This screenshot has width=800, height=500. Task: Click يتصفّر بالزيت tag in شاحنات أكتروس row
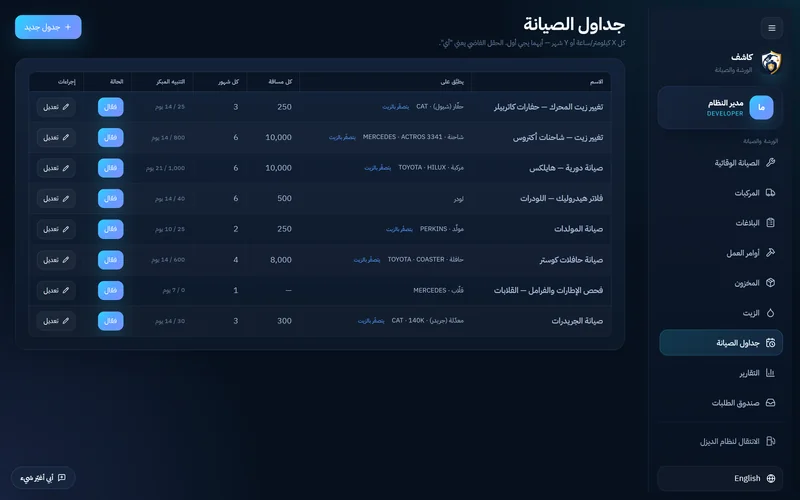[x=342, y=138]
